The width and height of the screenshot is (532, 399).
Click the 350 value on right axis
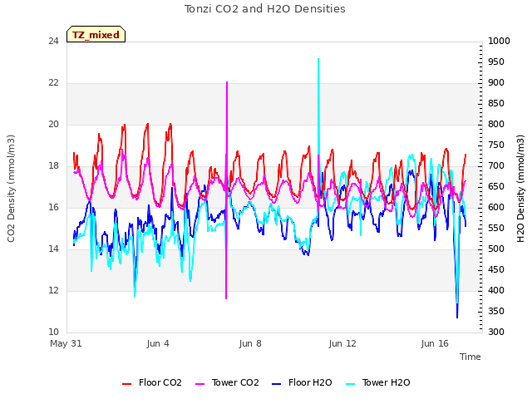pos(496,312)
